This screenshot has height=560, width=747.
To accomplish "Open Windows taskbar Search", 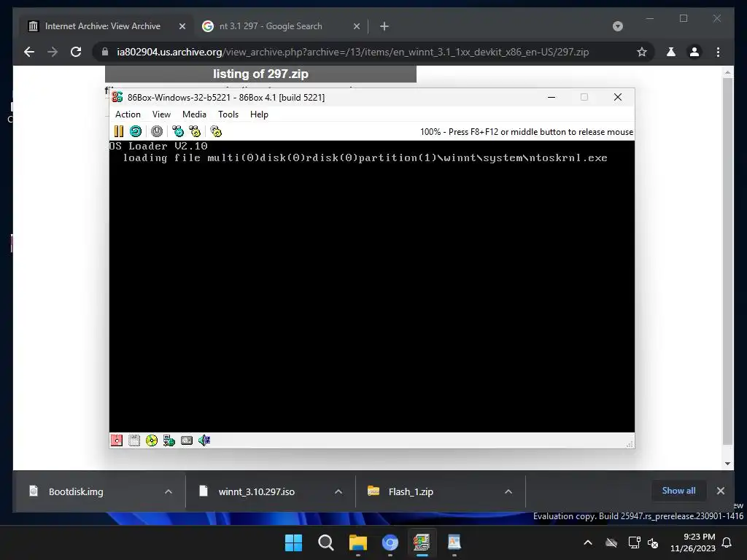I will tap(326, 542).
